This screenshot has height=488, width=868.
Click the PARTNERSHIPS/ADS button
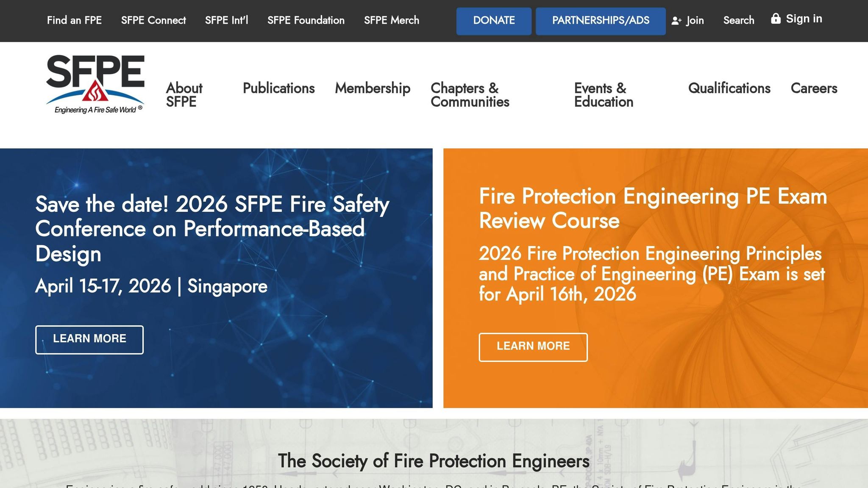pyautogui.click(x=600, y=20)
